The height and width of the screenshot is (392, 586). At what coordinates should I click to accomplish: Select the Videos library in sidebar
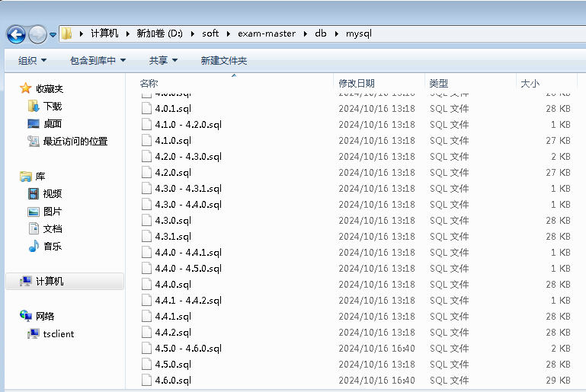[52, 194]
